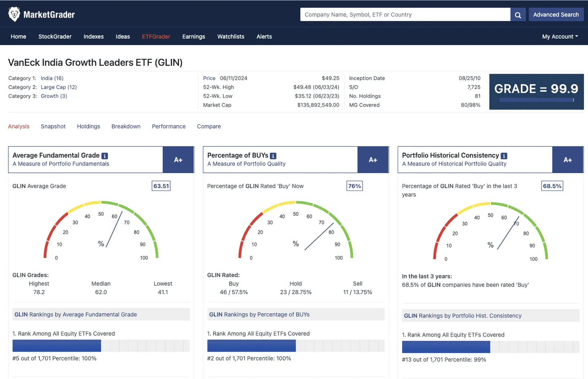Click the '#5 out of 1,701 Percentile: 100%' text

point(54,358)
